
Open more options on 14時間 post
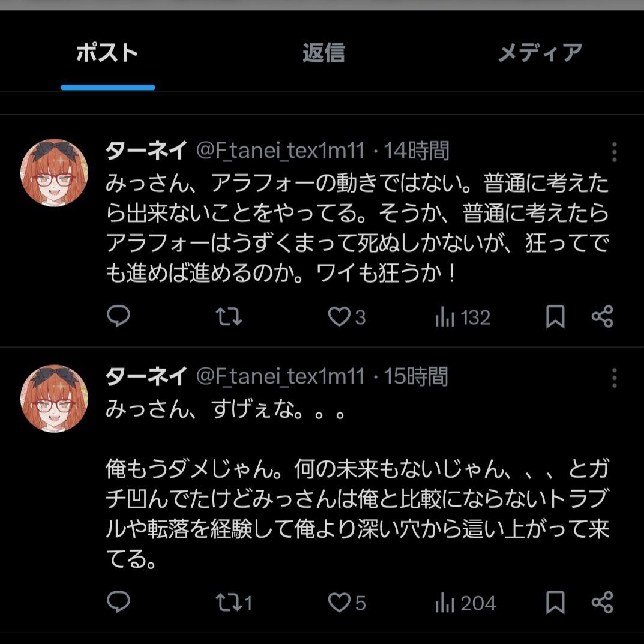click(x=614, y=152)
